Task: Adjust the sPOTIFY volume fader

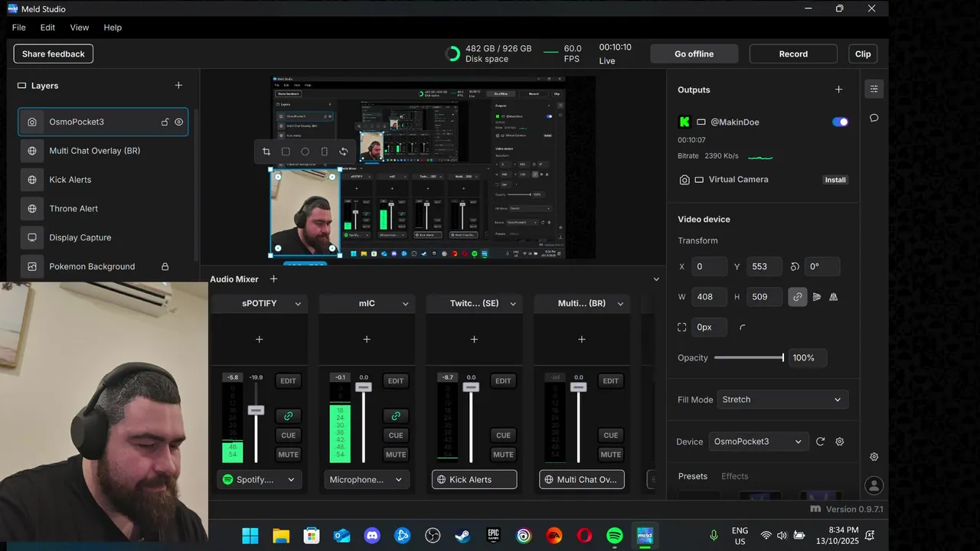Action: pos(256,410)
